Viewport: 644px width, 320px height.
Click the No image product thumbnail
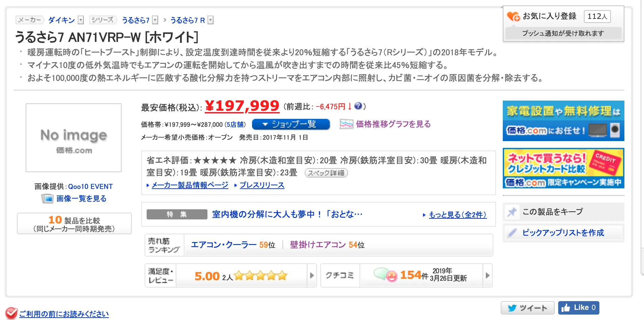point(74,138)
